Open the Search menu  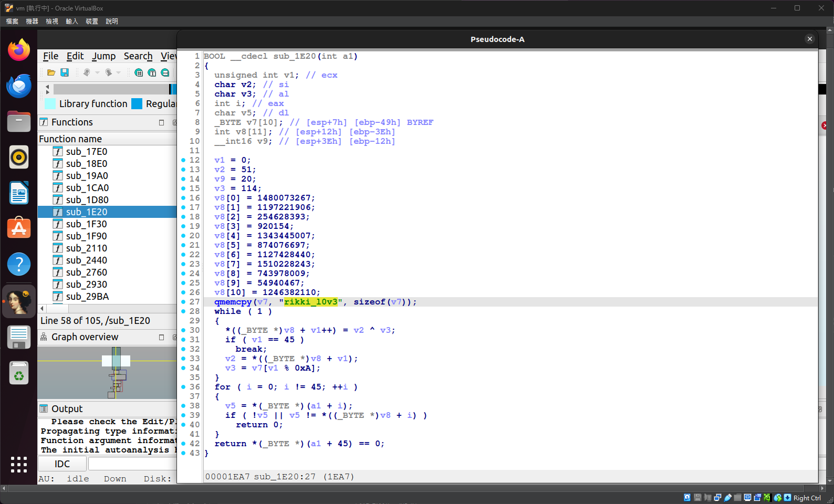point(138,56)
